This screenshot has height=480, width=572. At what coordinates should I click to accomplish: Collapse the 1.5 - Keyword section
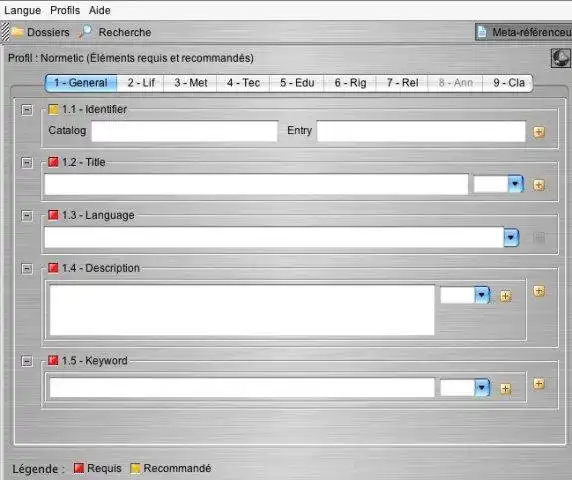pyautogui.click(x=27, y=361)
